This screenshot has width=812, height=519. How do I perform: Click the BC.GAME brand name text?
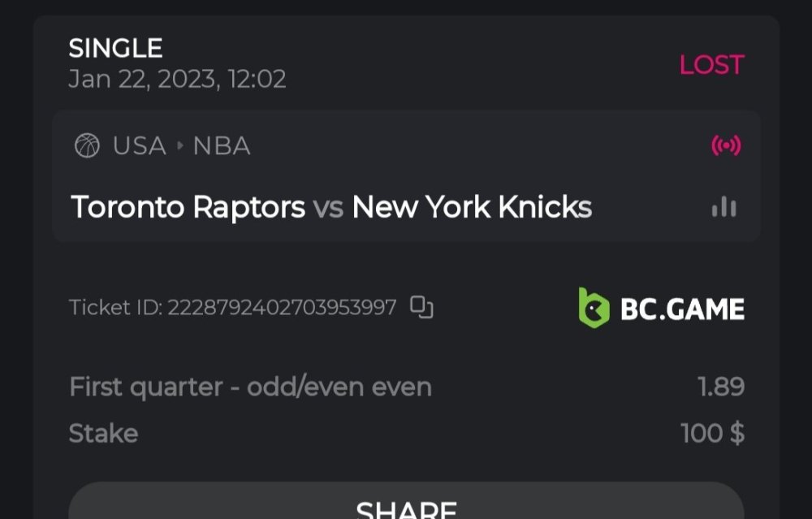click(x=682, y=309)
